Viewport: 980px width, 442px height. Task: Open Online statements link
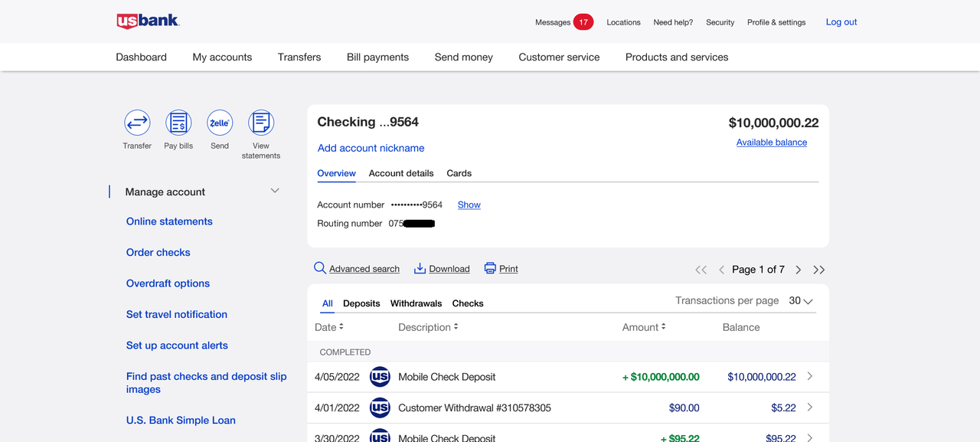[x=169, y=221]
